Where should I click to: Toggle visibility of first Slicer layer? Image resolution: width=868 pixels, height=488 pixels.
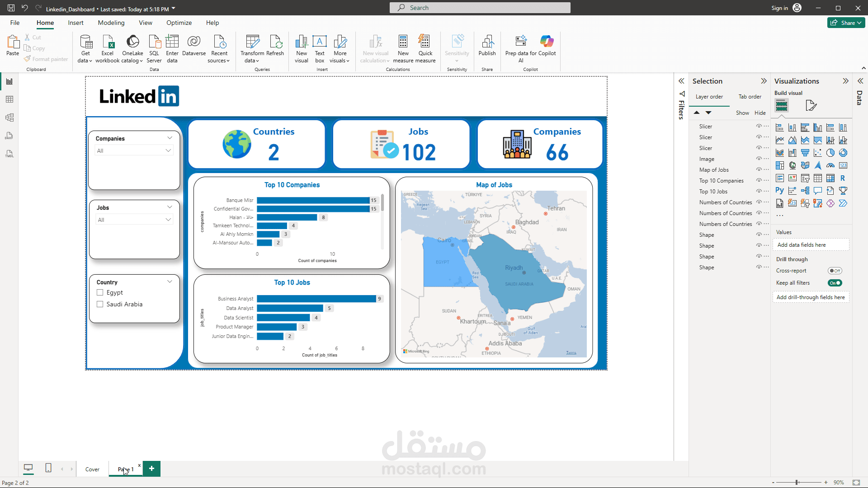(x=759, y=126)
